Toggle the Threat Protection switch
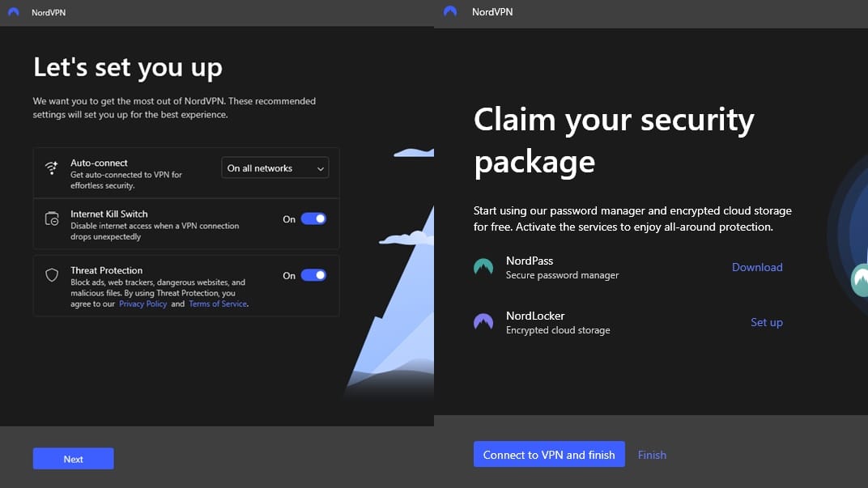868x488 pixels. tap(313, 275)
